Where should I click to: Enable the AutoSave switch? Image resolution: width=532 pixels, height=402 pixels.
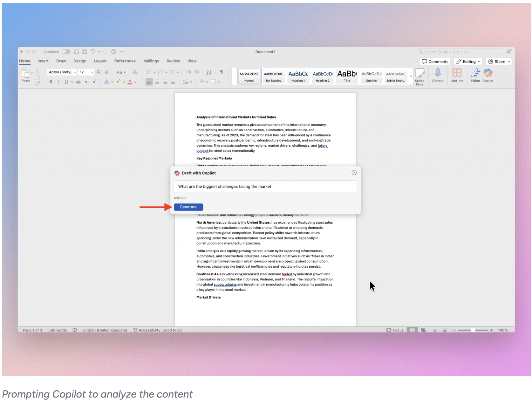tap(66, 51)
